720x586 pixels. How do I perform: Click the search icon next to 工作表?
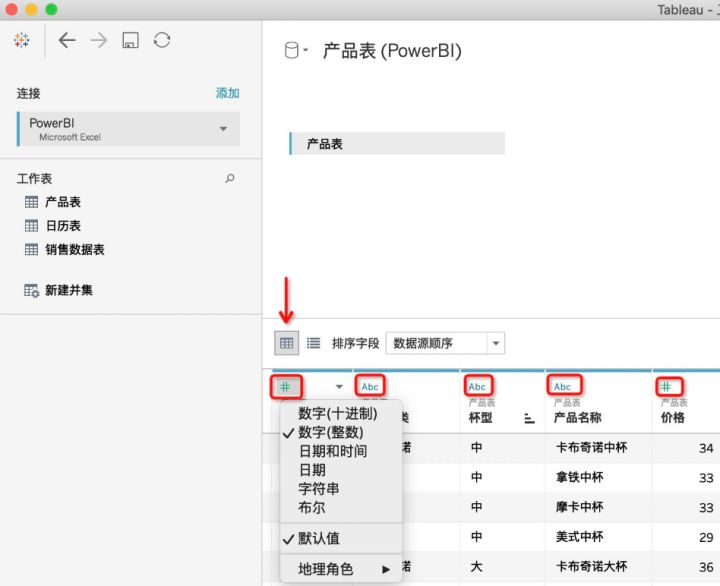pyautogui.click(x=230, y=178)
